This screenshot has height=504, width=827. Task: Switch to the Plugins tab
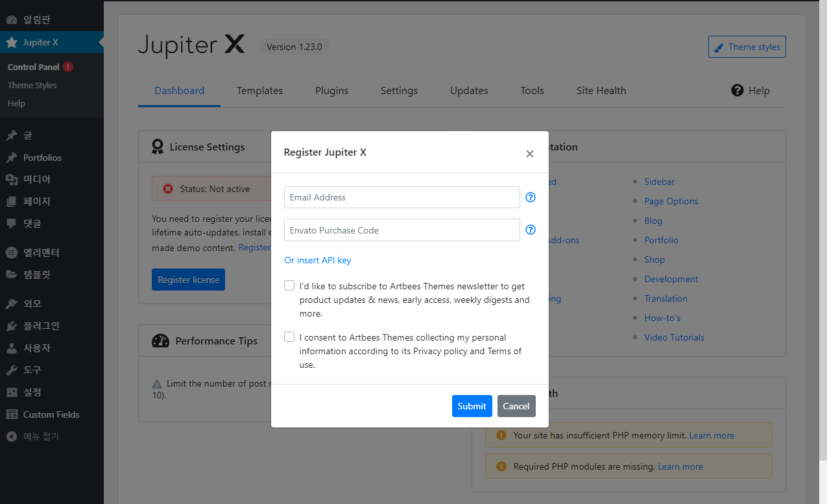[x=332, y=91]
